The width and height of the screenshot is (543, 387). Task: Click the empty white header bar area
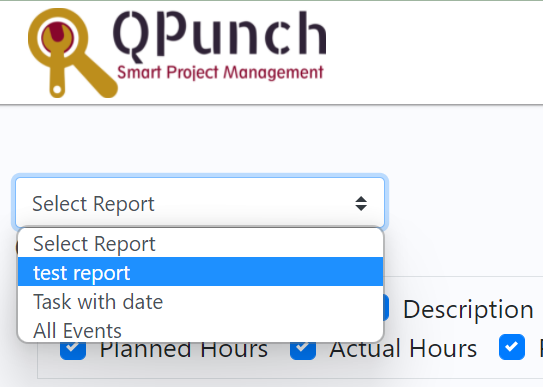pos(433,52)
